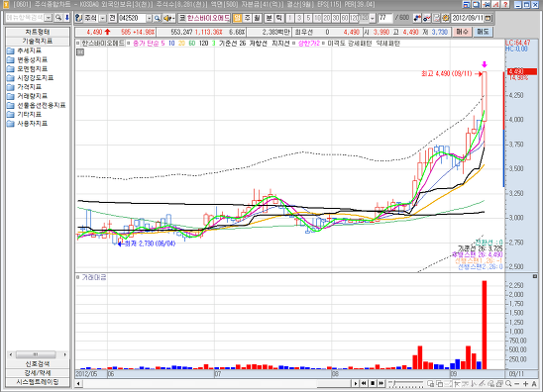This screenshot has height=392, width=543.
Task: Click the left panel horizontal scrollbar thumb
Action: point(36,354)
